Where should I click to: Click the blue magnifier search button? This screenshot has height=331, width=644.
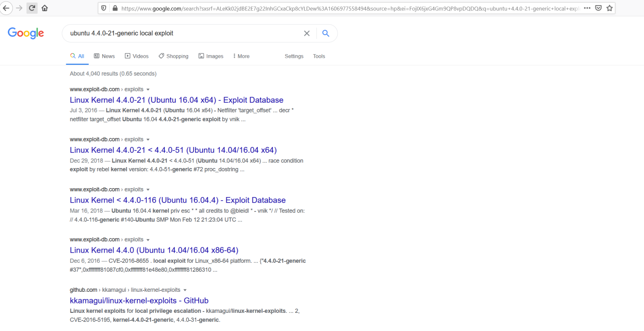pos(326,34)
